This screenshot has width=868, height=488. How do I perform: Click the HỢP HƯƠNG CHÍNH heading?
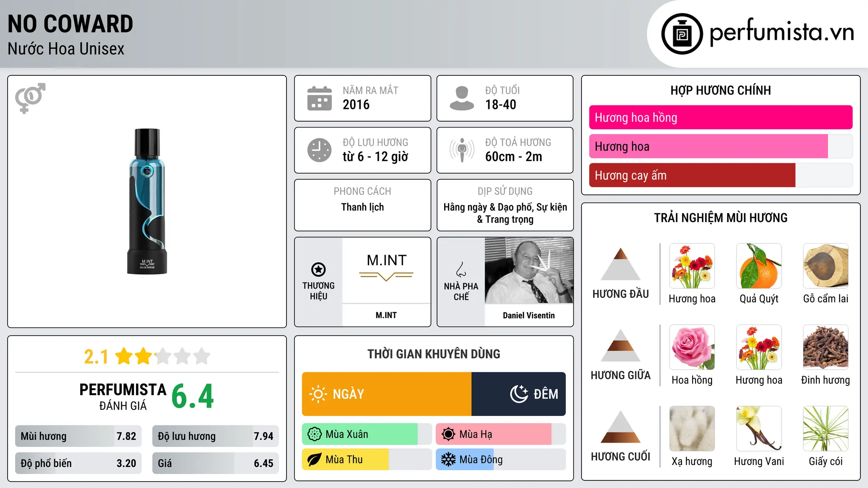[721, 90]
